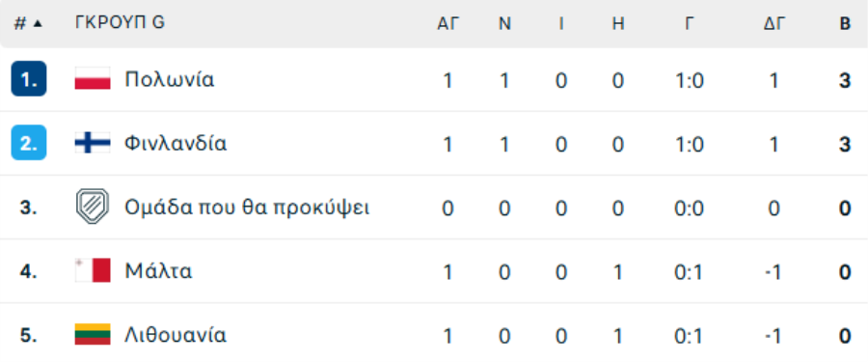Click the B points column header

(x=845, y=24)
